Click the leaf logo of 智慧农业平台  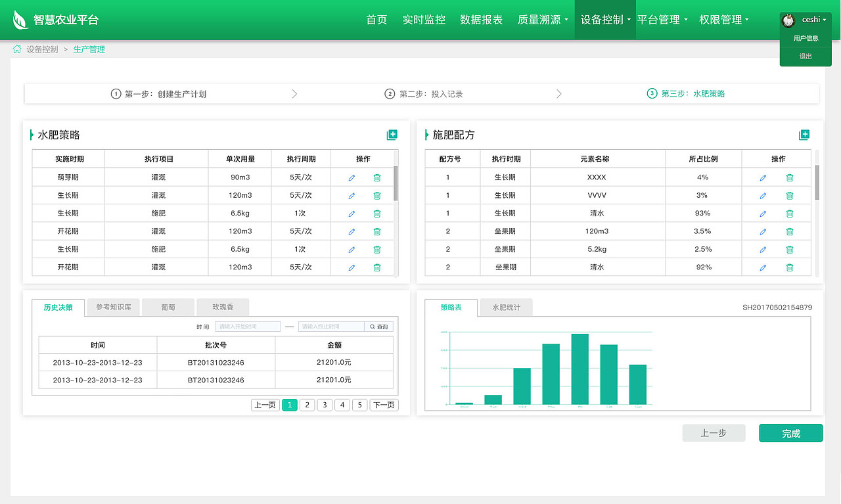21,20
